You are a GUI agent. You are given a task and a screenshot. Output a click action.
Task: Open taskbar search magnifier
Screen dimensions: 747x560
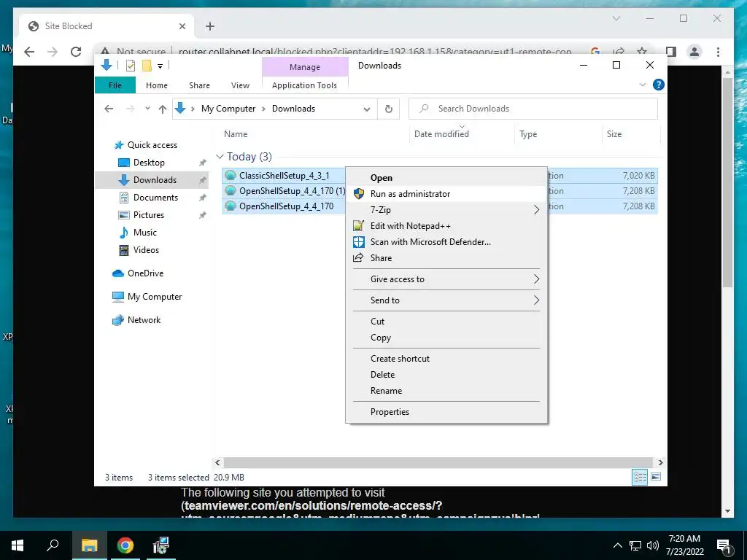pos(53,545)
